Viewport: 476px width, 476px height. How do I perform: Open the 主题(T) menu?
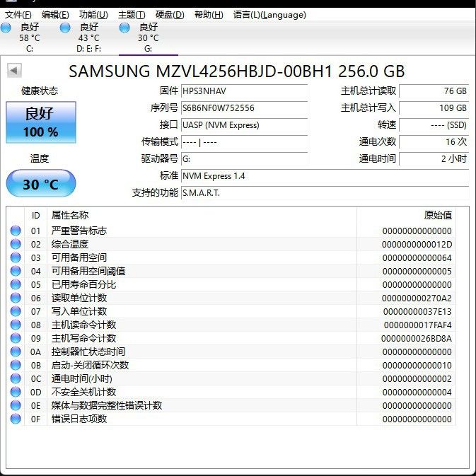[x=132, y=15]
